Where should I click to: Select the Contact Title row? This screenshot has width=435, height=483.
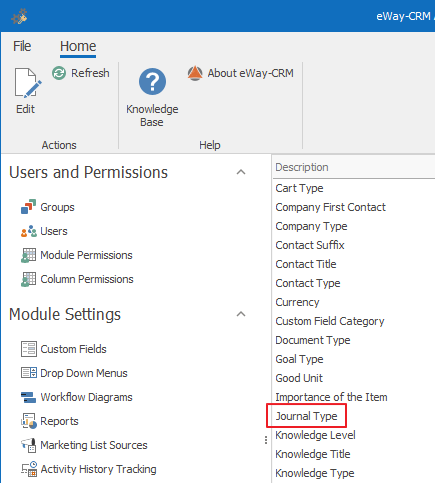point(353,264)
